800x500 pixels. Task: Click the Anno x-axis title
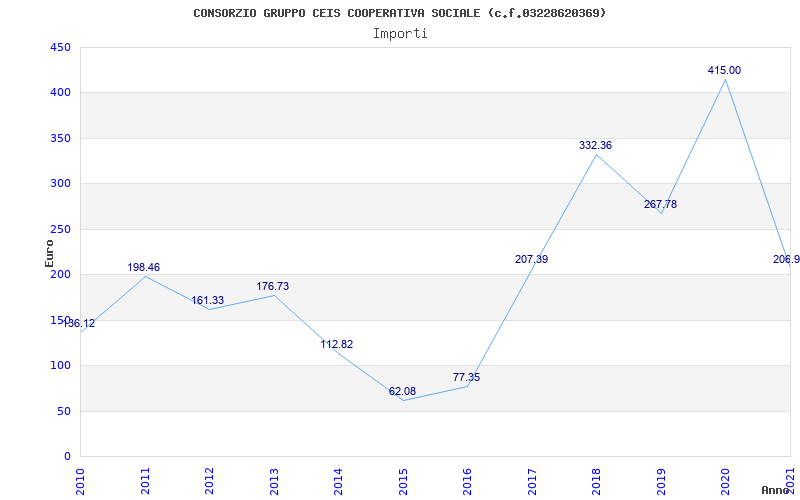point(777,490)
